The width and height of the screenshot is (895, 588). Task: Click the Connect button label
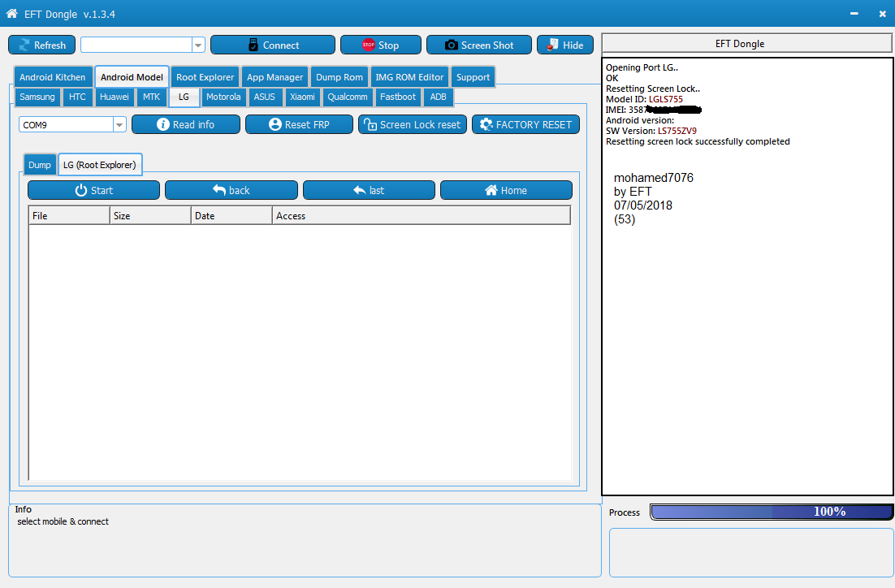coord(281,45)
